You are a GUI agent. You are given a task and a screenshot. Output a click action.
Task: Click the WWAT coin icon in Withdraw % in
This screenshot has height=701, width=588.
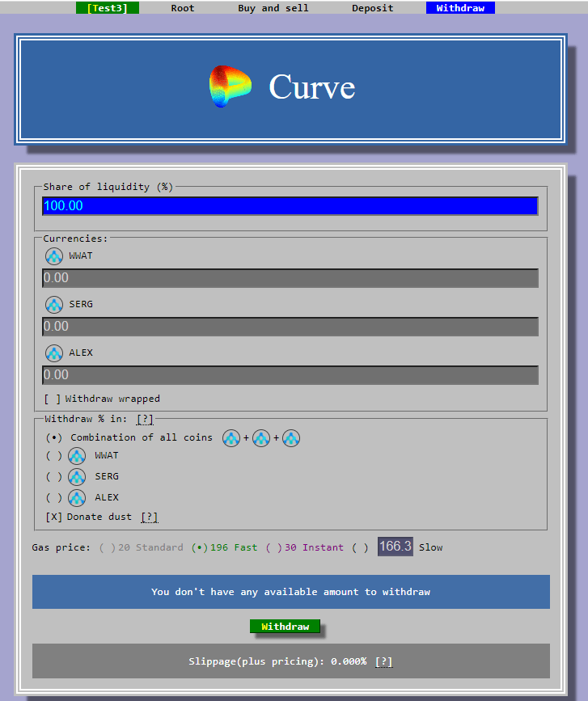click(77, 456)
